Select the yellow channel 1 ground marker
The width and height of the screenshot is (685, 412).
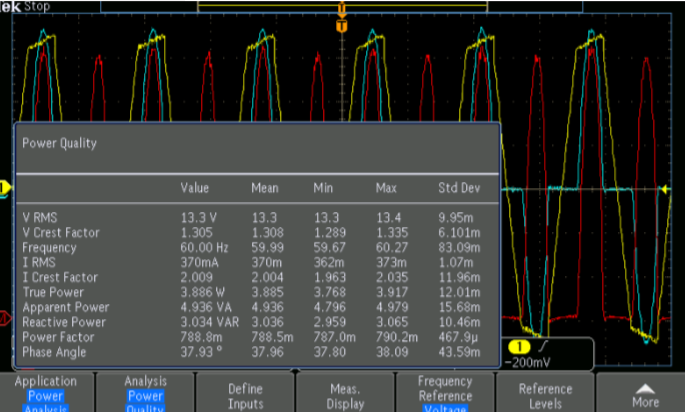coord(5,188)
